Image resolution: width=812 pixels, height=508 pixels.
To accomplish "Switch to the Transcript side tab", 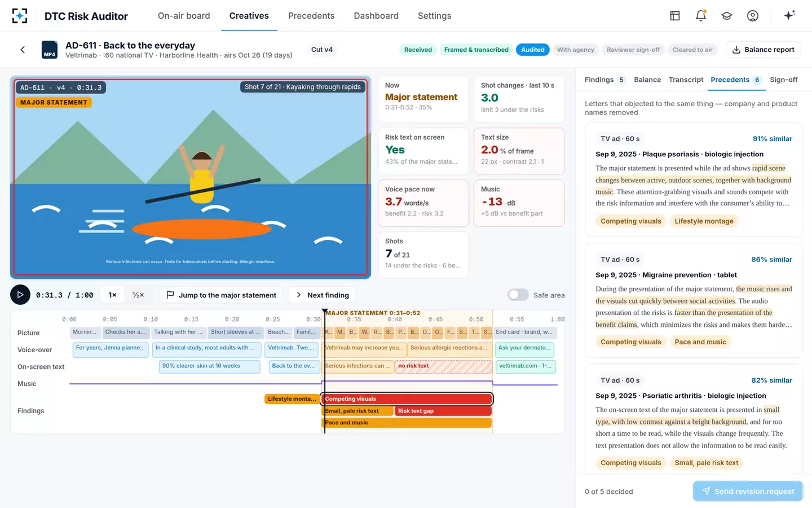I will [686, 80].
